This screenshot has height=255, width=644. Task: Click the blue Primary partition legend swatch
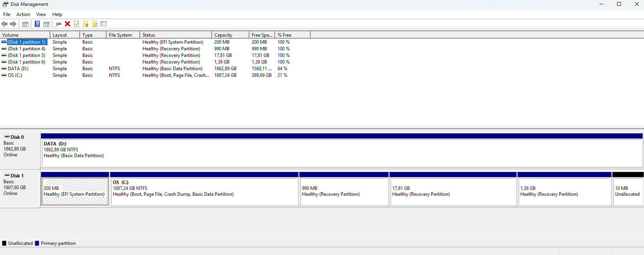click(37, 243)
